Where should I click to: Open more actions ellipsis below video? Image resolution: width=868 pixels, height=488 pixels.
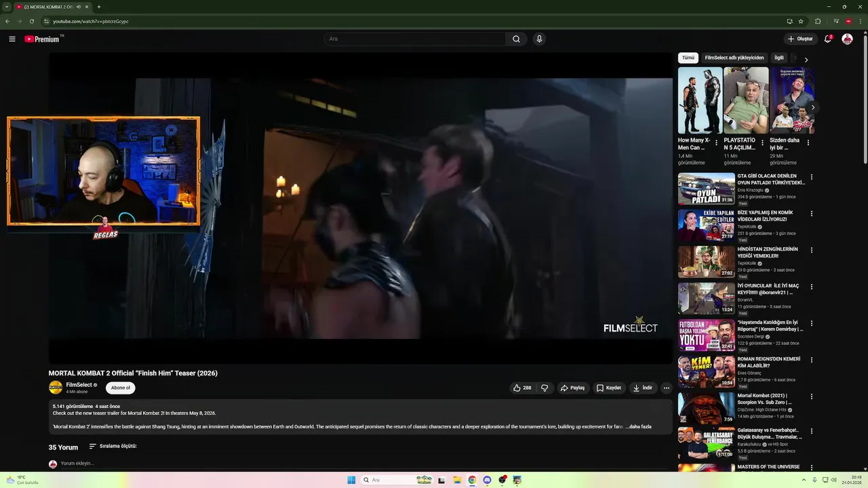[x=667, y=388]
